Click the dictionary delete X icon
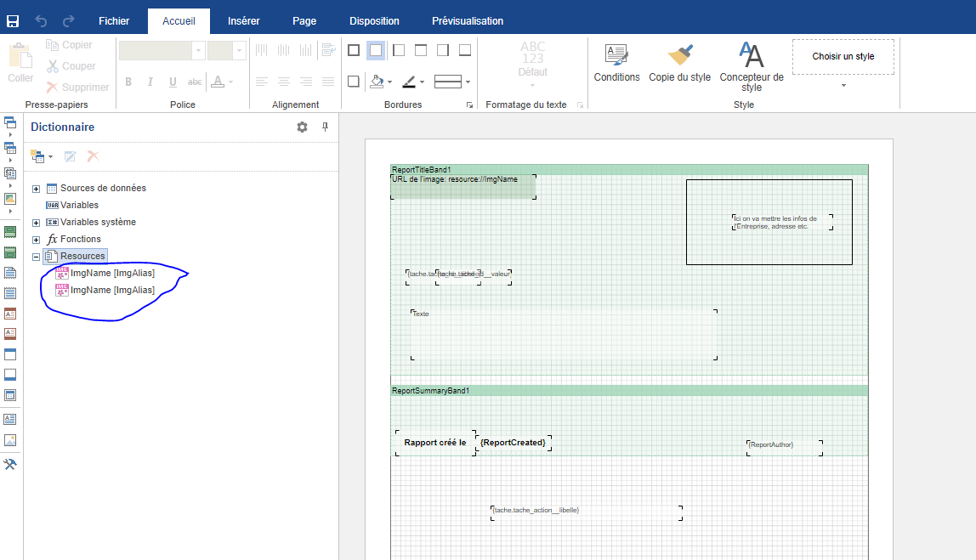Viewport: 976px width, 560px height. click(94, 157)
